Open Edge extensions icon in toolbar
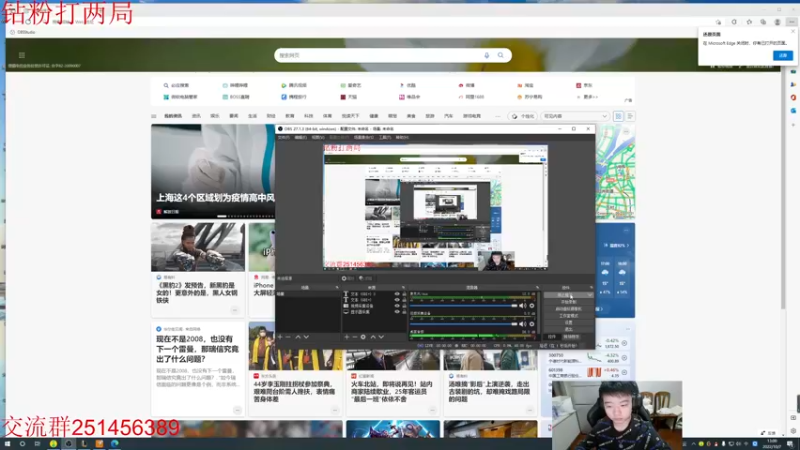800x450 pixels. tap(734, 22)
